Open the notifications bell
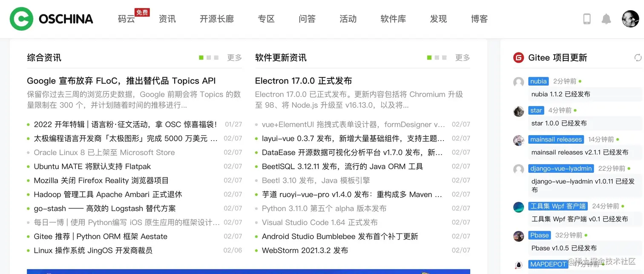 click(x=606, y=19)
